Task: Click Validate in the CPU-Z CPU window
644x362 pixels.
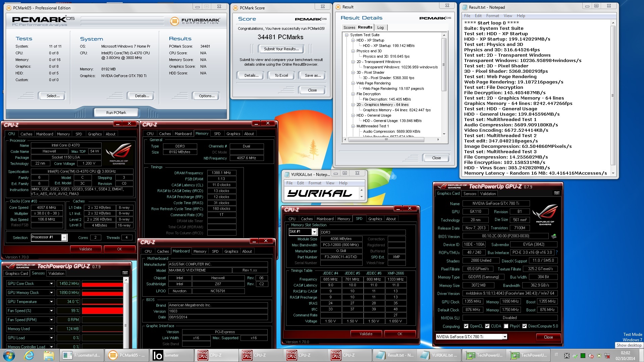Action: point(86,249)
